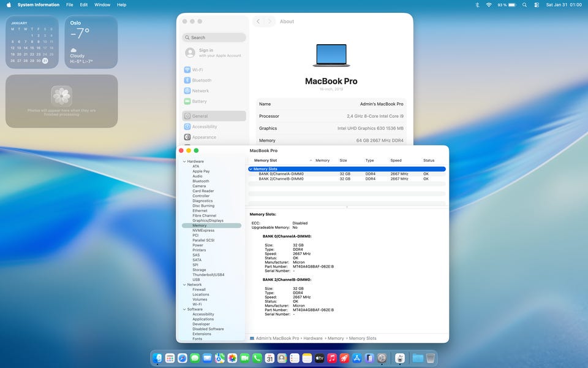Viewport: 588px width, 368px height.
Task: Open the Window menu
Action: coord(102,5)
